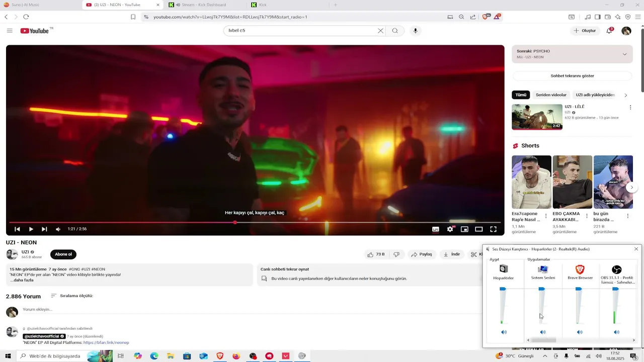Screen dimensions: 644x362
Task: Open options for the bu gün birazda short
Action: (627, 216)
